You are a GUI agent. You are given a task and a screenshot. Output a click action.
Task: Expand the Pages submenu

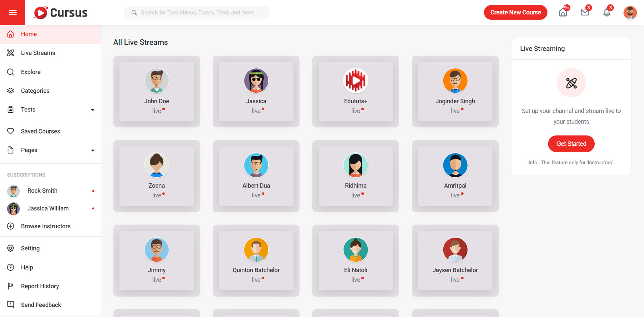pyautogui.click(x=92, y=150)
